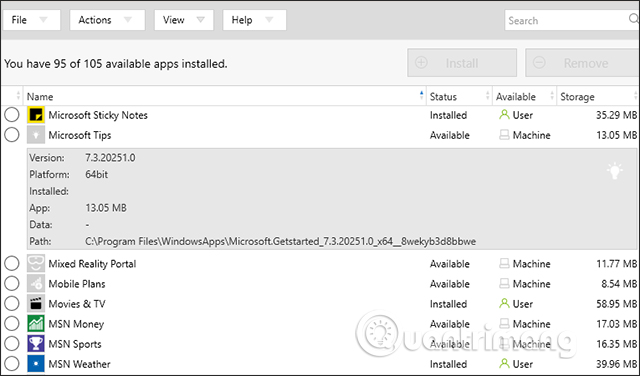Click the version value 7.3.20251.0
This screenshot has height=376, width=640.
click(110, 158)
